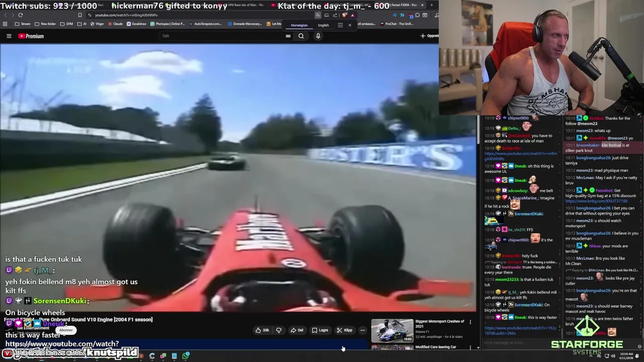
Task: Share the video with Del button
Action: (x=297, y=330)
